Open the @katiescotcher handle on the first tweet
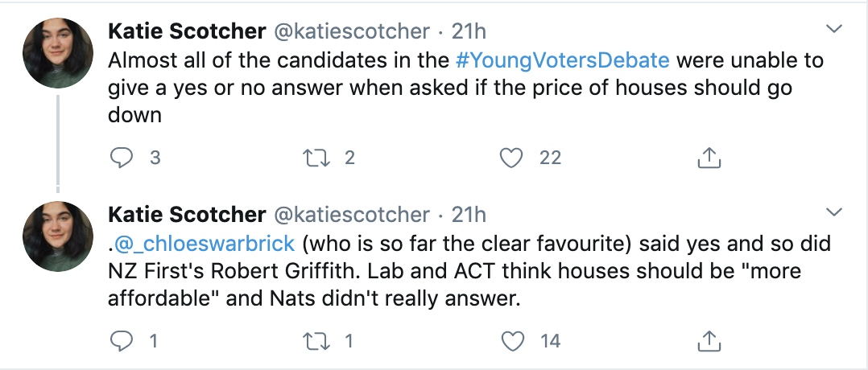 click(352, 31)
